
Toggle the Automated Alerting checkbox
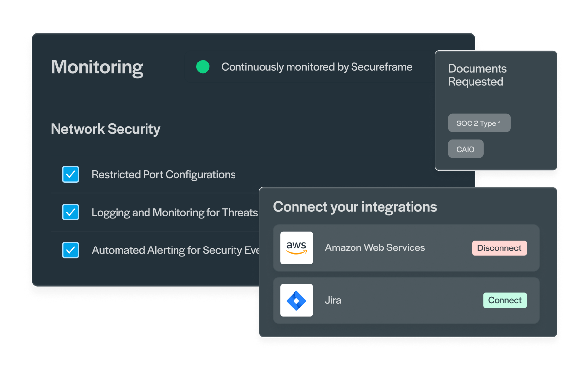click(71, 250)
